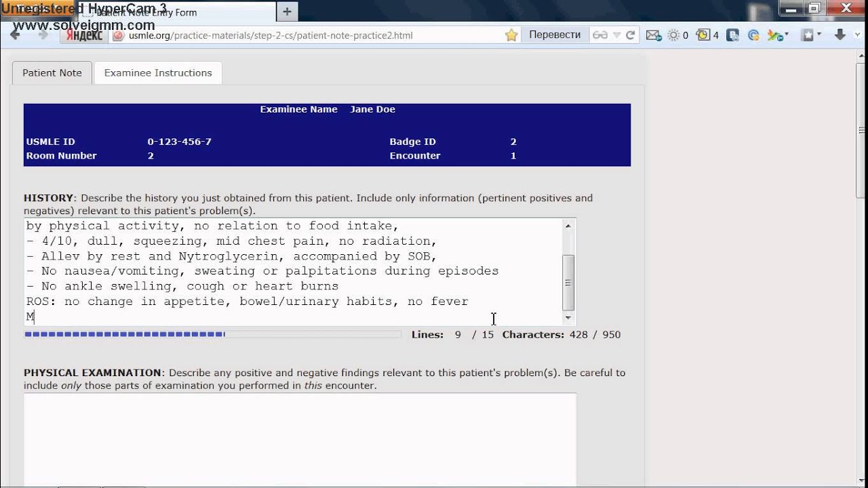Click inside the History text area
The height and width of the screenshot is (488, 868).
[x=293, y=271]
